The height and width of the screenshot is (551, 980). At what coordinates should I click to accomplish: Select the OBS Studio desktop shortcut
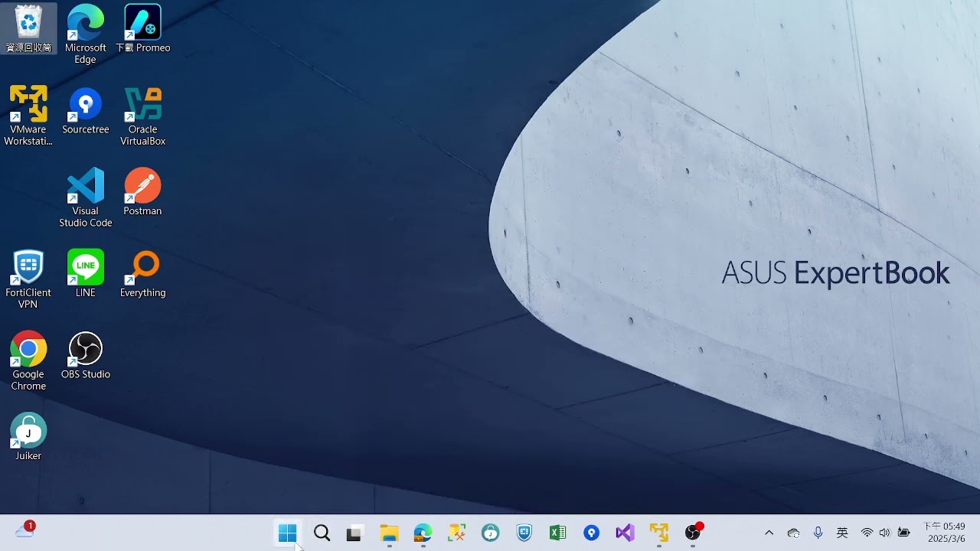pyautogui.click(x=86, y=356)
